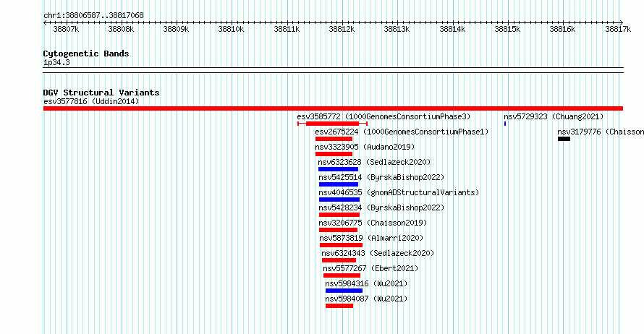
Task: Open nsv6323628 (Sedlazeck2020) label
Action: click(x=374, y=162)
